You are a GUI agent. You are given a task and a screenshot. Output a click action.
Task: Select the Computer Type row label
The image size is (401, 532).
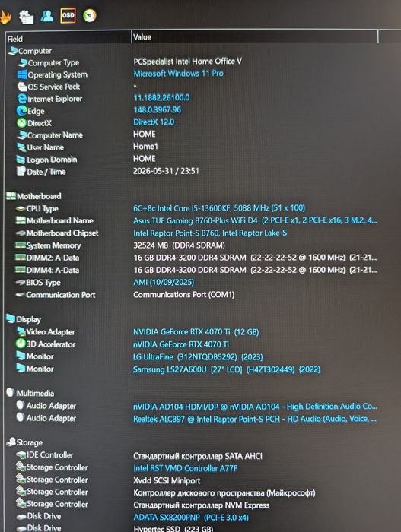[53, 63]
